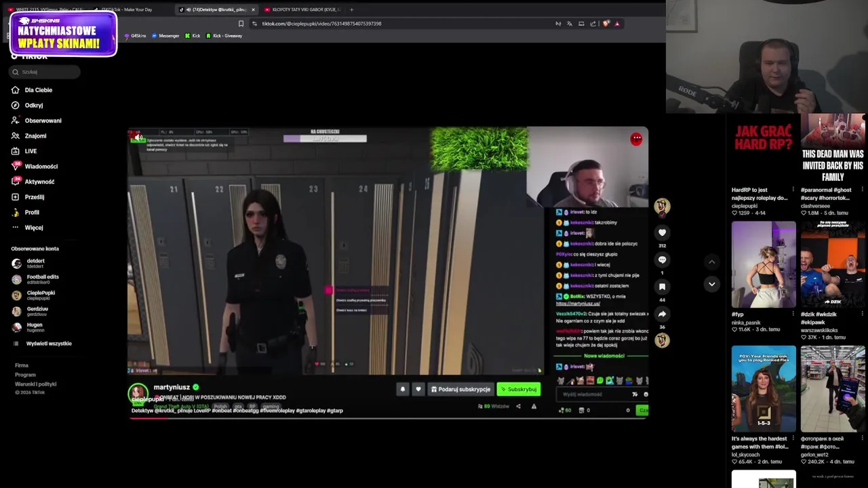The image size is (868, 488).
Task: Open LIVE section in sidebar
Action: 24,151
